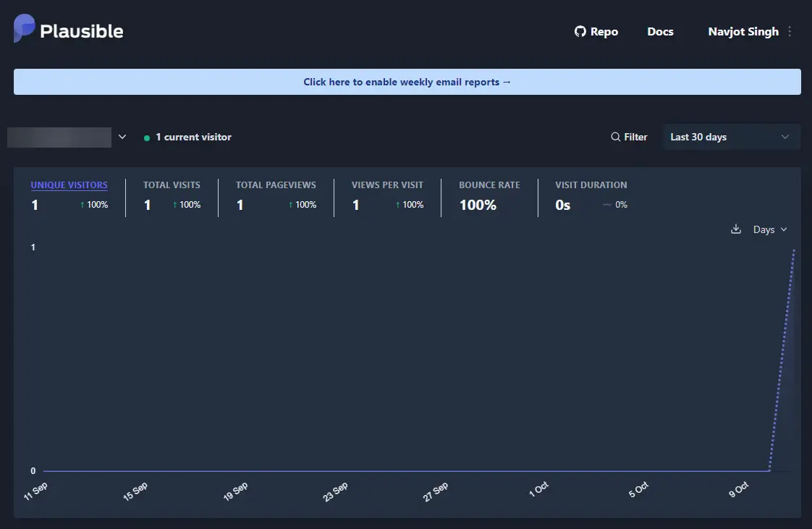Viewport: 812px width, 529px height.
Task: Click the 9 Oct axis label
Action: point(738,489)
